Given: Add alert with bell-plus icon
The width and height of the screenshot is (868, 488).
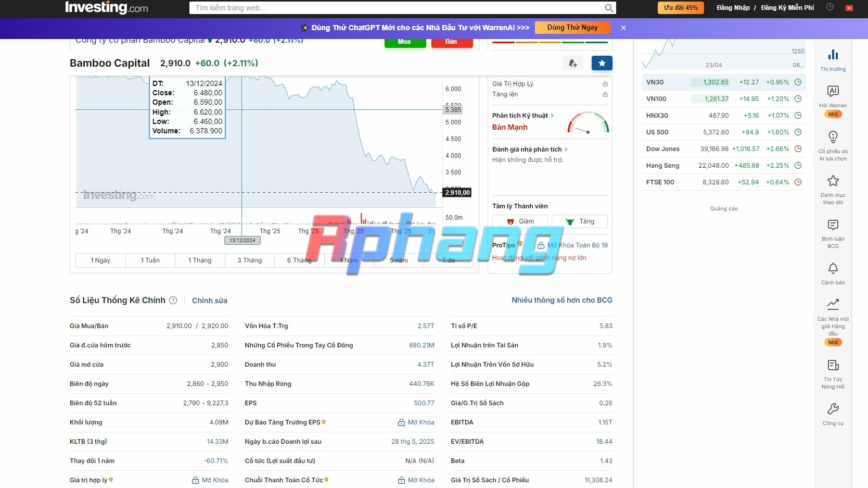Looking at the screenshot, I should point(572,63).
